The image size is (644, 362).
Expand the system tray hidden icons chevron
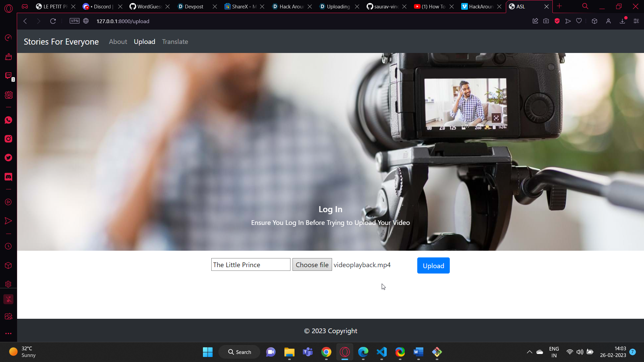coord(529,352)
